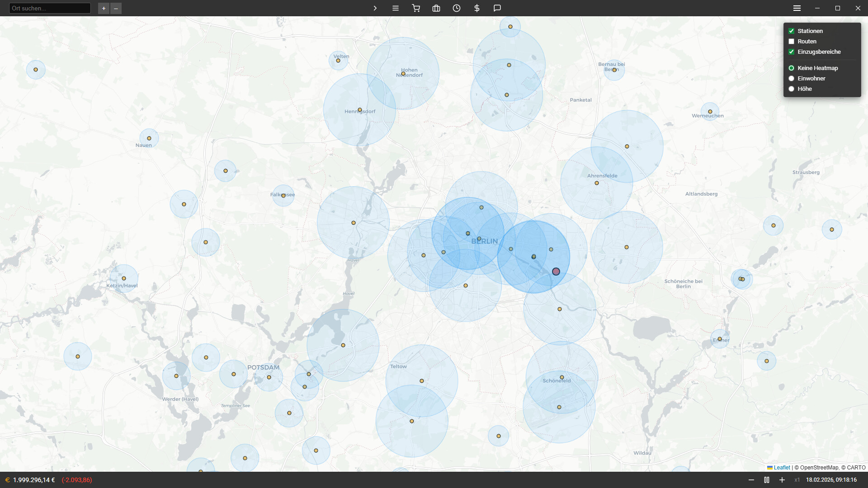The width and height of the screenshot is (868, 488).
Task: Uncheck the Stationen checkbox
Action: 791,31
